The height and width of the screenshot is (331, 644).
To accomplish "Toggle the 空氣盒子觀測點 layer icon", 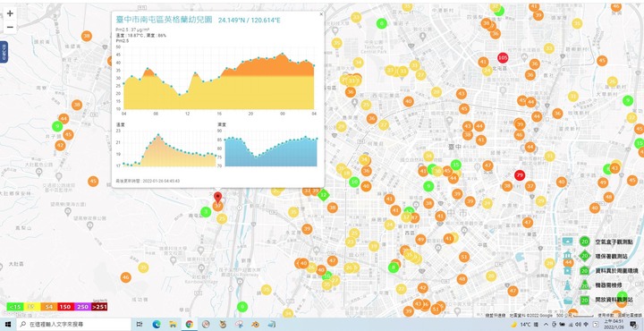I will click(x=568, y=241).
